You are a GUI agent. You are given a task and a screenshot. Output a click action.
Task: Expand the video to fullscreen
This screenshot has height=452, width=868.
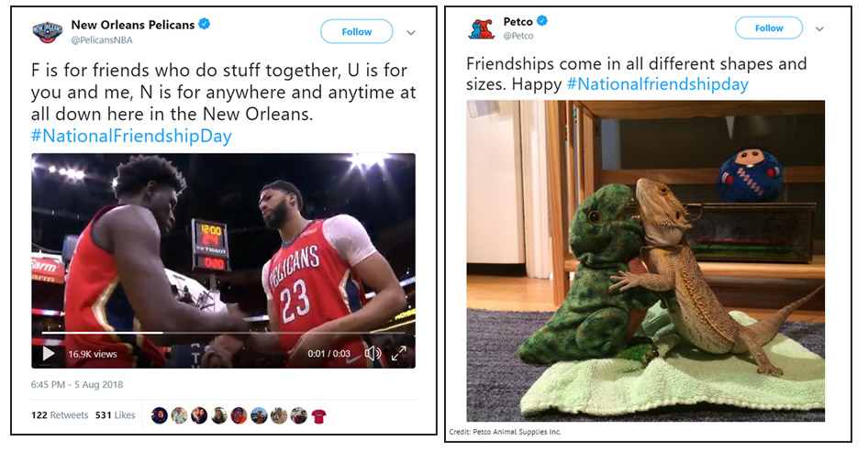click(398, 353)
